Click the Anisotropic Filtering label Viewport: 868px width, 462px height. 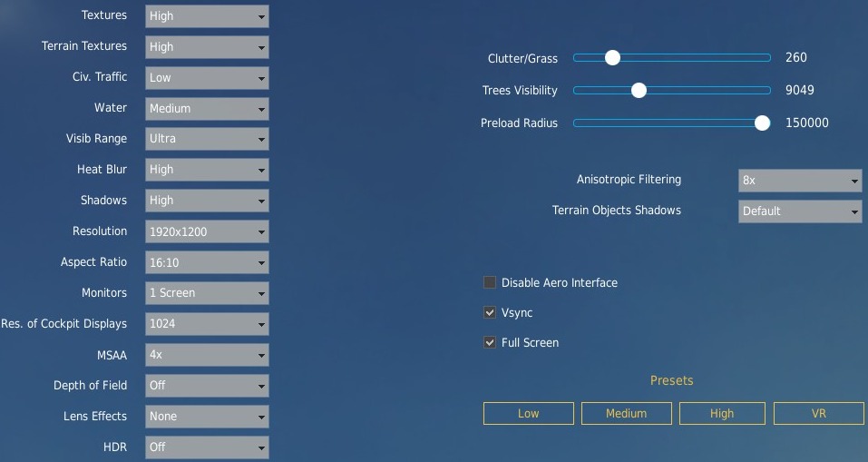point(629,180)
